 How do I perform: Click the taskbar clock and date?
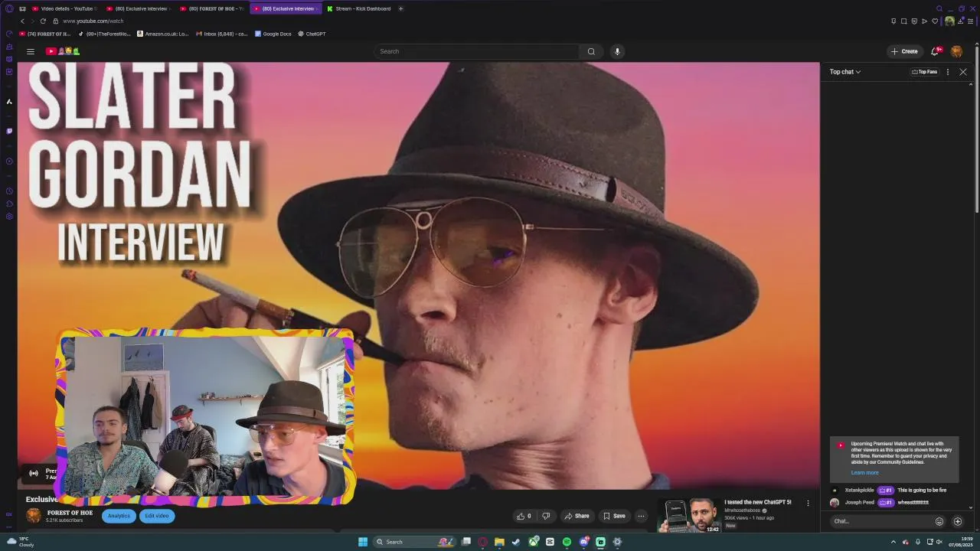pos(961,542)
